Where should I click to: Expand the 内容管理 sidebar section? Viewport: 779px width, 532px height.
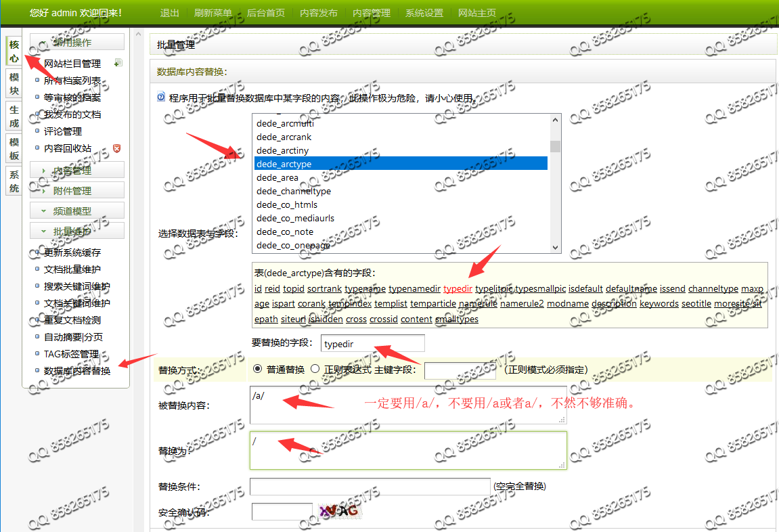[x=77, y=171]
